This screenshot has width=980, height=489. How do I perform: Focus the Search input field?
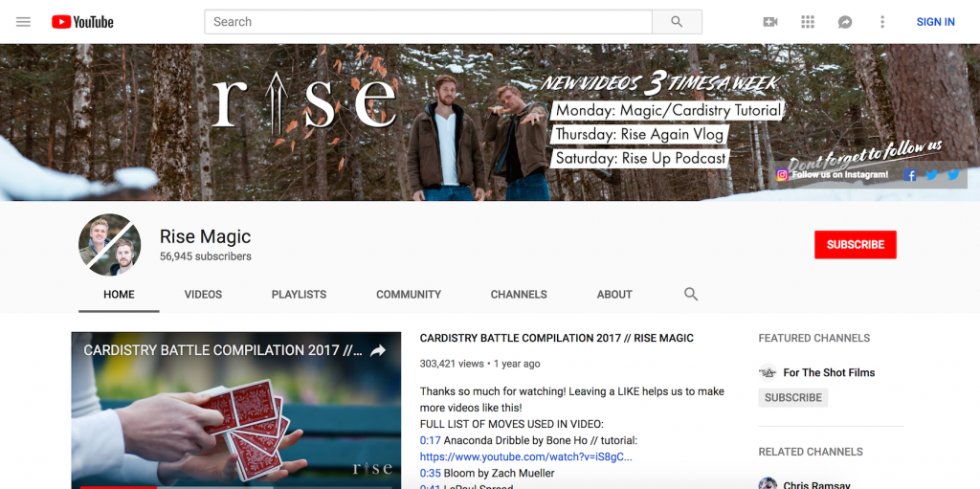pos(428,22)
